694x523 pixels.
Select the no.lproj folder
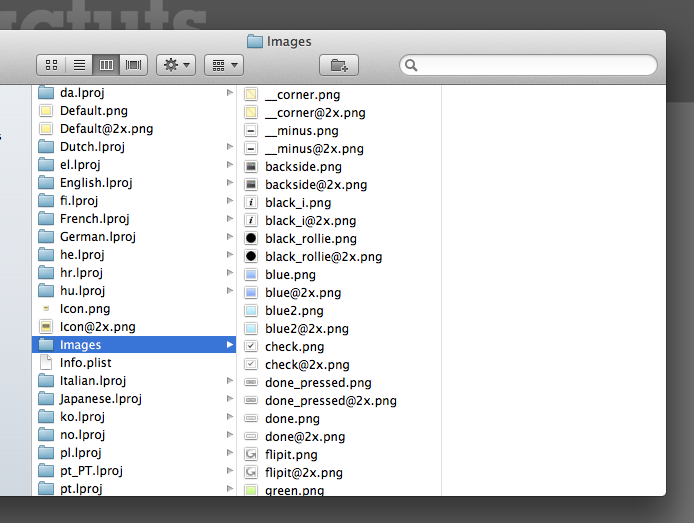pyautogui.click(x=134, y=435)
